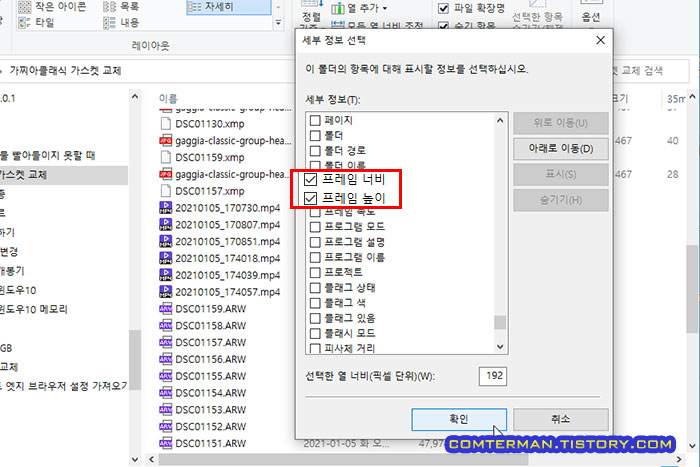This screenshot has height=467, width=700.
Task: Click the DSC01156.ARW file icon
Action: [166, 359]
